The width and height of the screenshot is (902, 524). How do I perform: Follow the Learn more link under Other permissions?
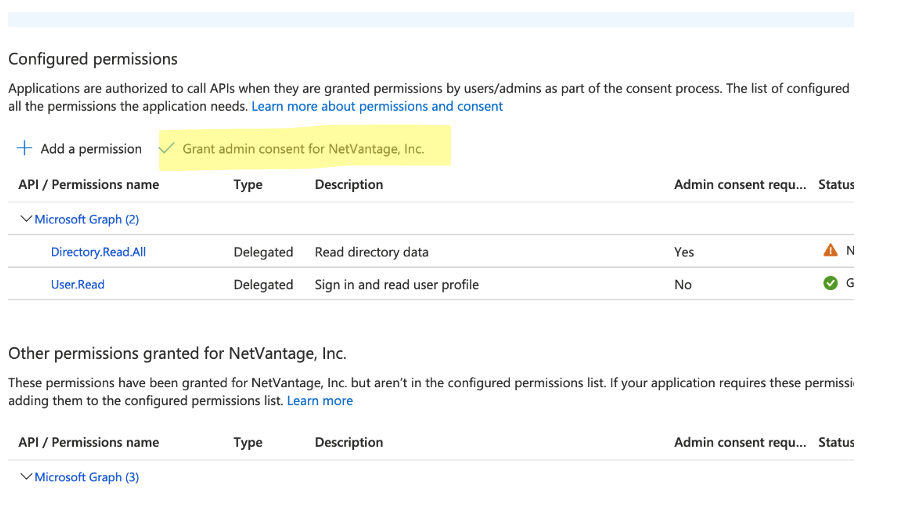319,400
